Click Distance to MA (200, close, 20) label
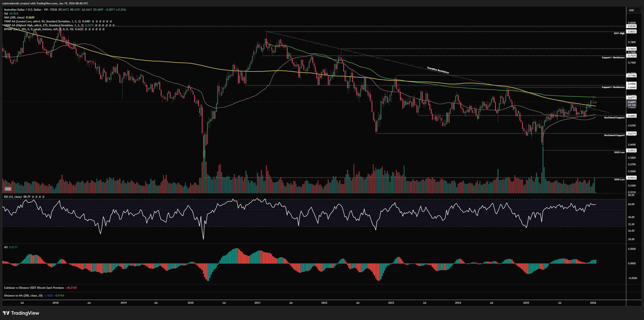The width and height of the screenshot is (644, 320). coord(23,296)
